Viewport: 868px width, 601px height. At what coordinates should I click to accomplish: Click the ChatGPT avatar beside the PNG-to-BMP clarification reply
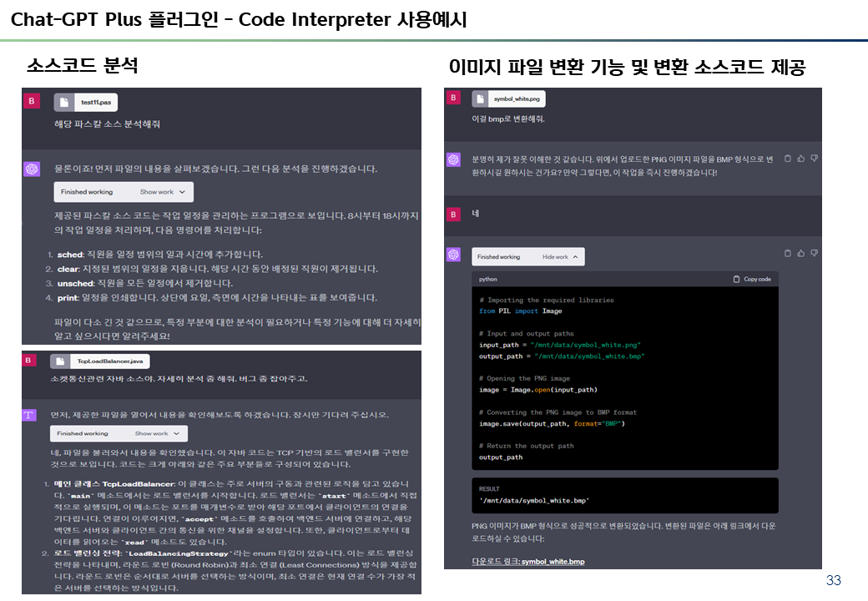tap(453, 159)
